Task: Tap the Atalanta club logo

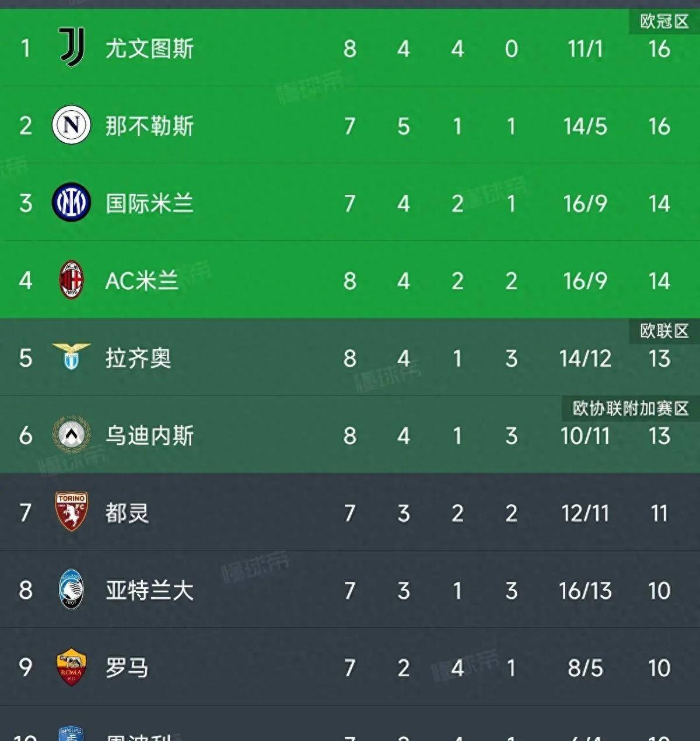Action: (x=71, y=589)
